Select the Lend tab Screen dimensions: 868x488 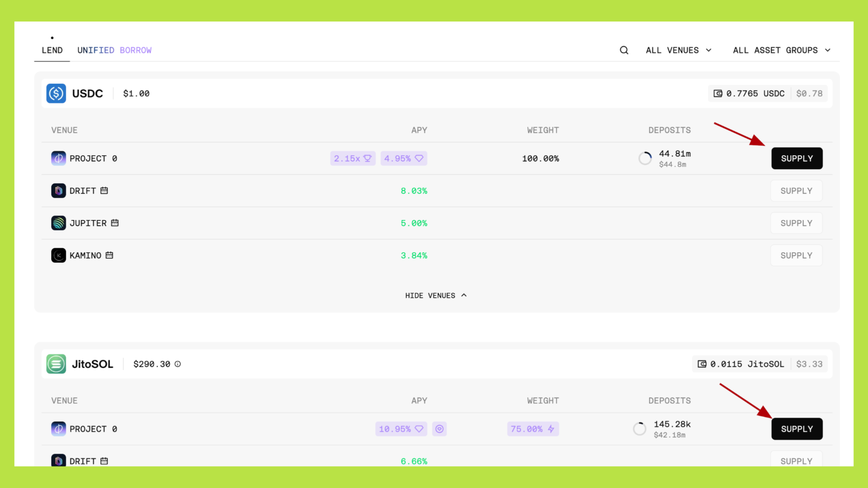coord(52,50)
